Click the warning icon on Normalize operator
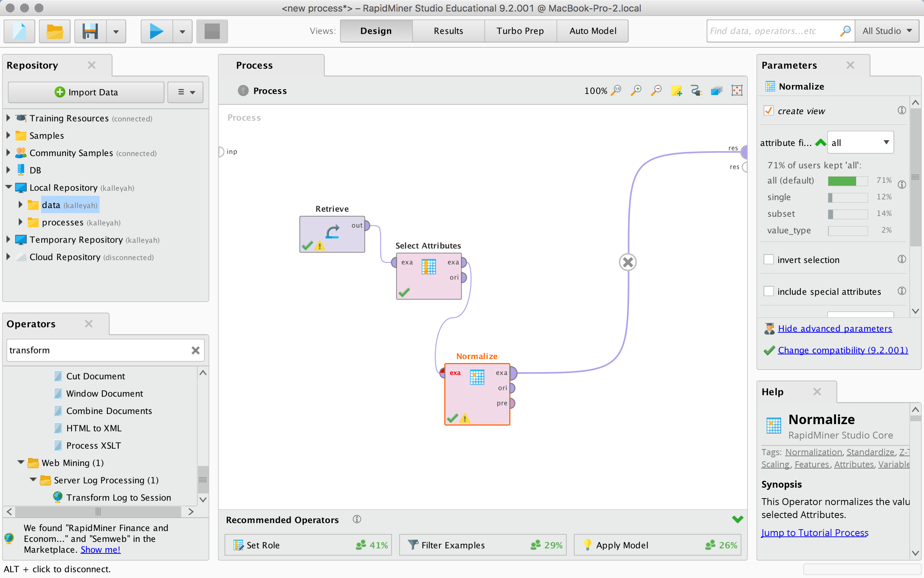The image size is (924, 578). (x=465, y=418)
